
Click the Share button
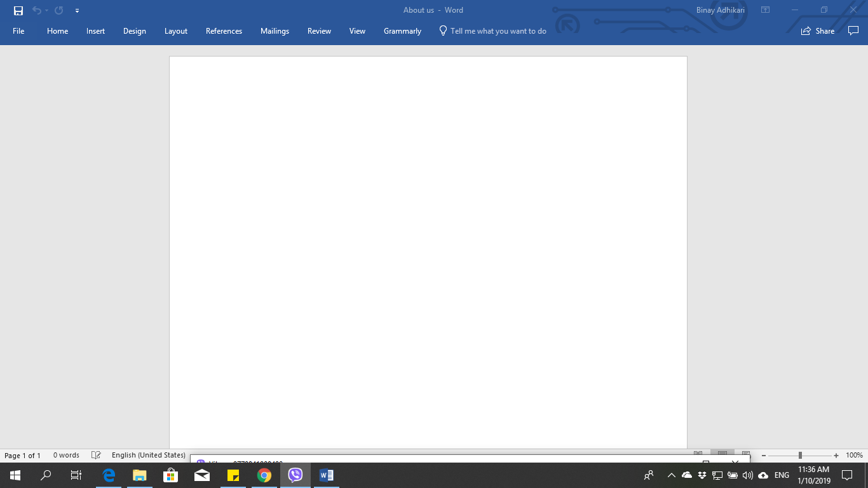click(x=818, y=31)
